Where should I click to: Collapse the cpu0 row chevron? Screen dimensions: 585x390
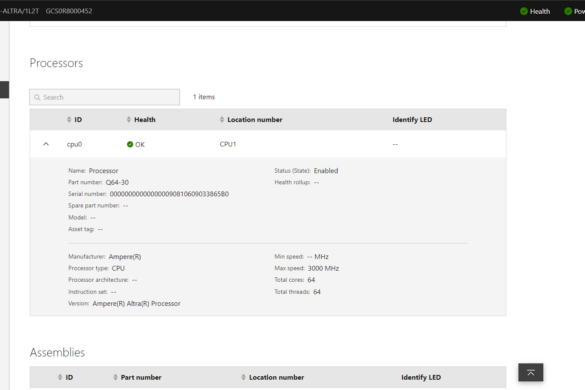(x=46, y=144)
